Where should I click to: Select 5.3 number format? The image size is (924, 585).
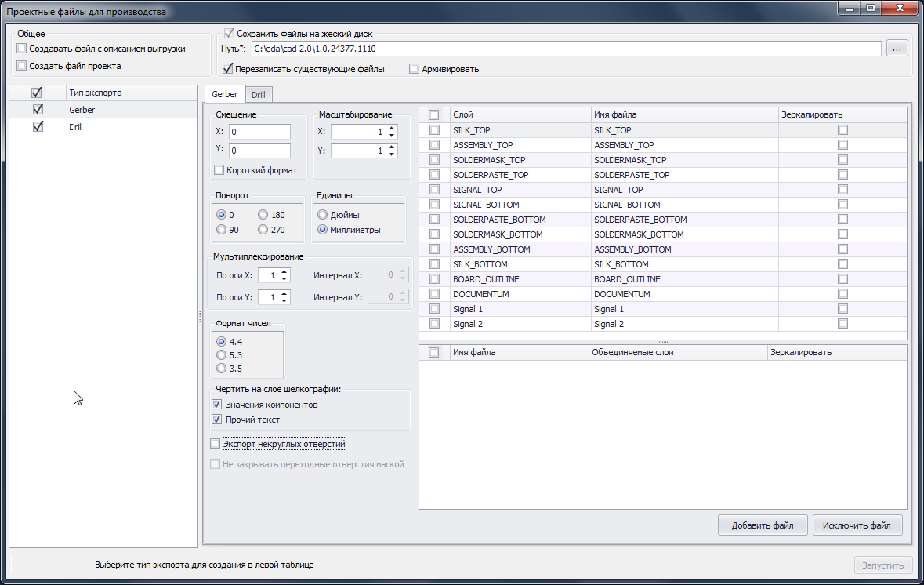click(222, 355)
